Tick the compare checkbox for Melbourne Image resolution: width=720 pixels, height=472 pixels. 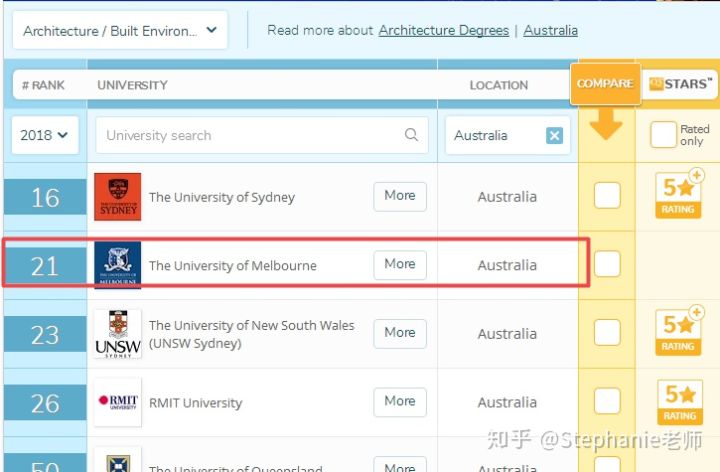[x=607, y=264]
